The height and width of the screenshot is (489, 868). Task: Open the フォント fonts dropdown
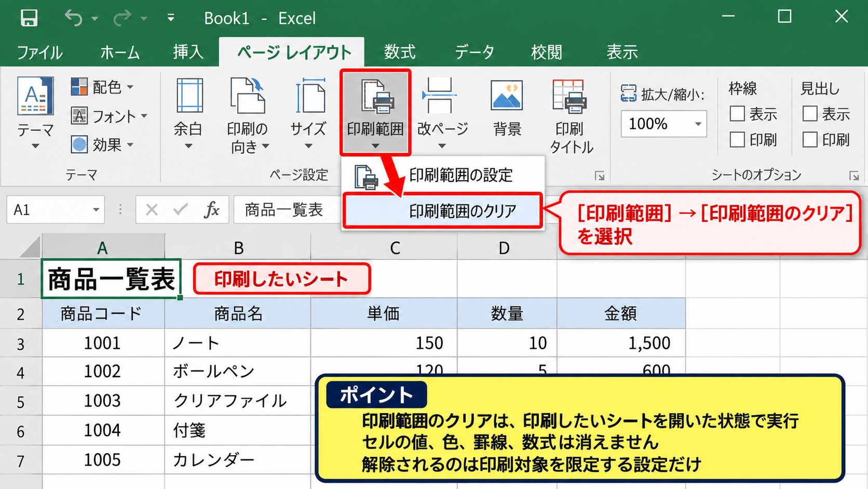click(109, 116)
